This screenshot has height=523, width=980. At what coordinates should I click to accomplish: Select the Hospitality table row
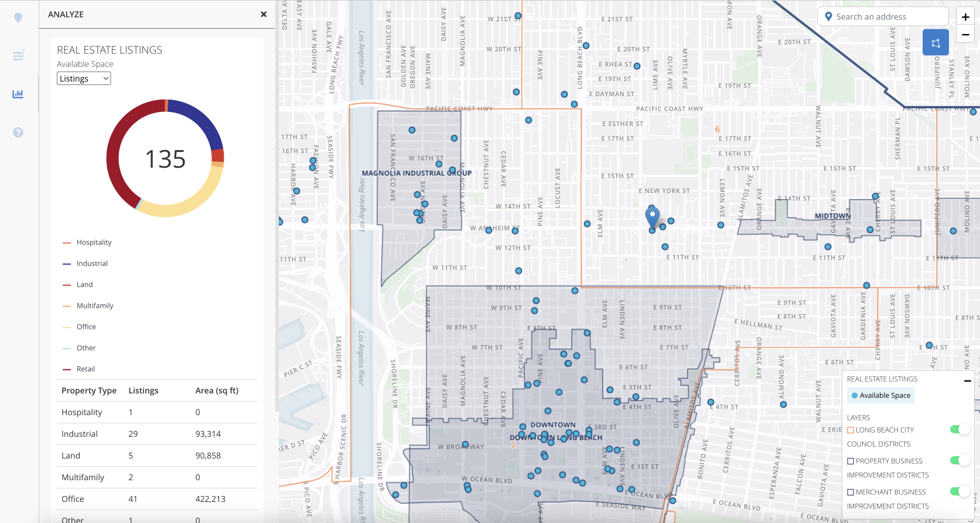pos(157,412)
